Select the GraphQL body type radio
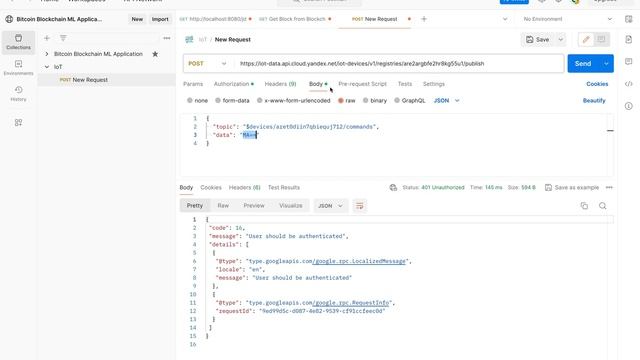Image resolution: width=640 pixels, height=360 pixels. click(x=397, y=100)
